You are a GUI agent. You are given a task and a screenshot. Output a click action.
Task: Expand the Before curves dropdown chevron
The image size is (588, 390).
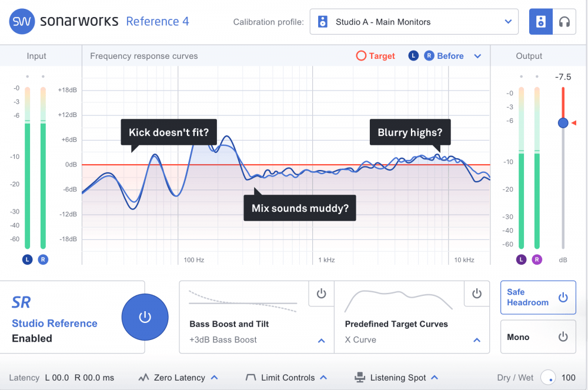pos(477,56)
